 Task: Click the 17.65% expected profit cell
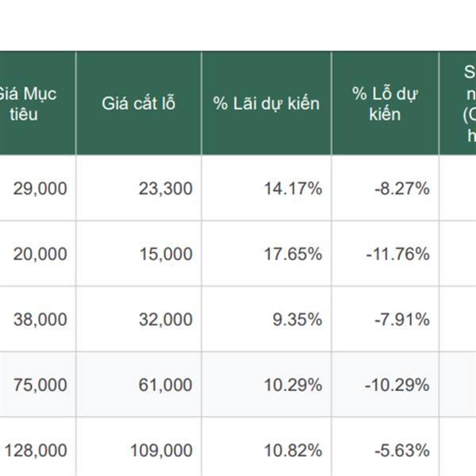click(293, 254)
